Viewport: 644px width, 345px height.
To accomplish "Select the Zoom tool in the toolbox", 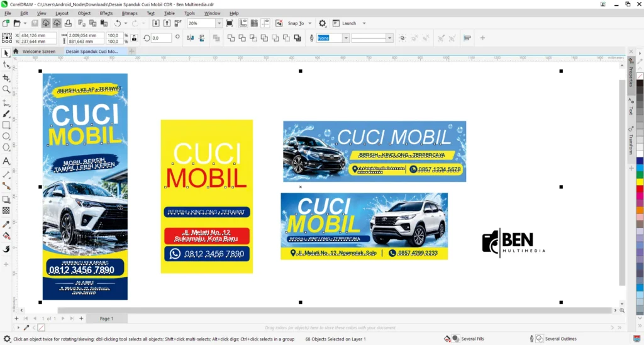I will (x=6, y=89).
